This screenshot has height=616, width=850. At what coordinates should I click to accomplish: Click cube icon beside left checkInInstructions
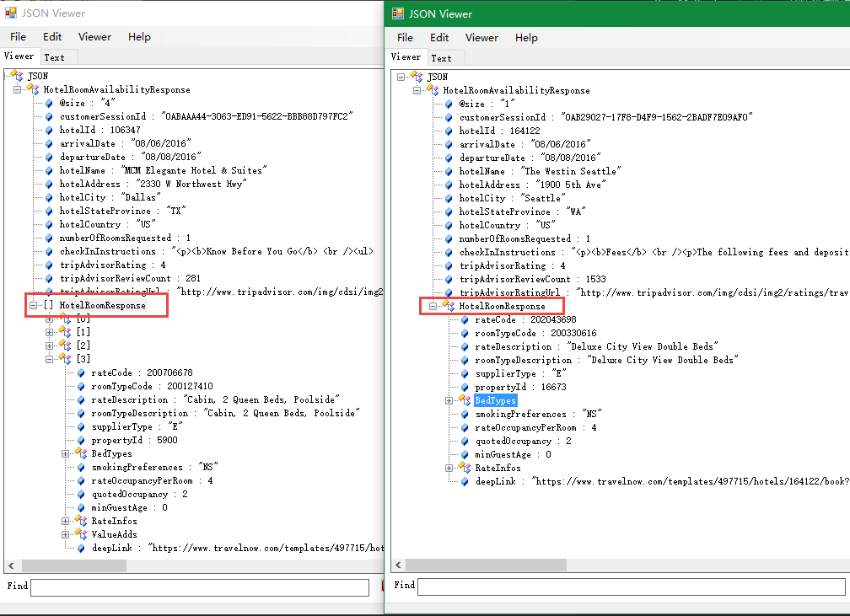(x=49, y=251)
